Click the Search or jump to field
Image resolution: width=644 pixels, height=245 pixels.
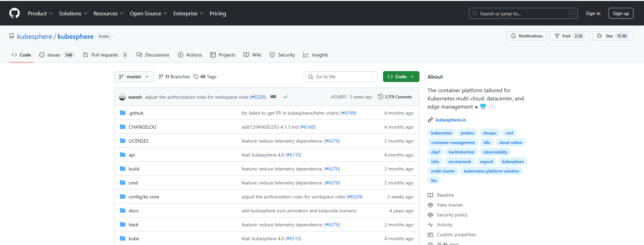[x=523, y=13]
